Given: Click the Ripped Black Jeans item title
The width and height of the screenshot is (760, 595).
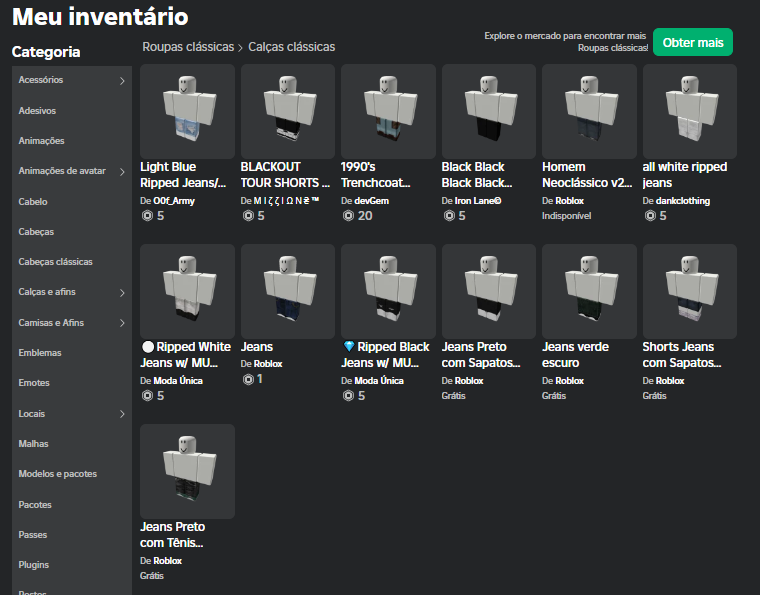Looking at the screenshot, I should pyautogui.click(x=387, y=355).
